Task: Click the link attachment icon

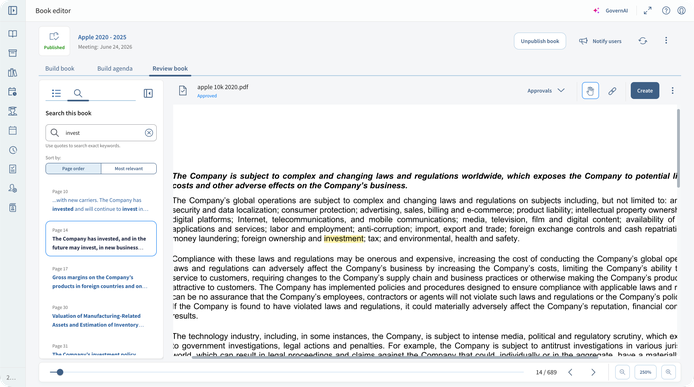Action: [612, 91]
